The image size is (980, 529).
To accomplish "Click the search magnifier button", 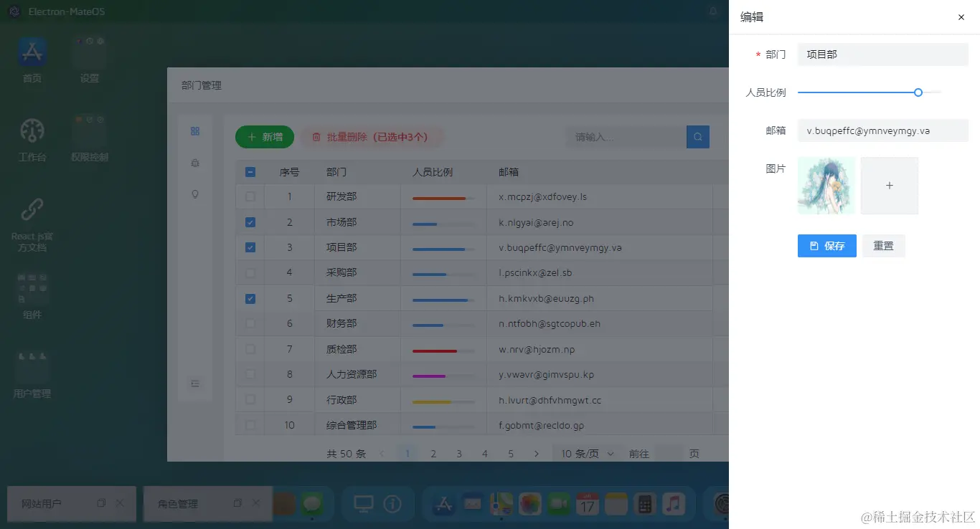I will pyautogui.click(x=697, y=136).
